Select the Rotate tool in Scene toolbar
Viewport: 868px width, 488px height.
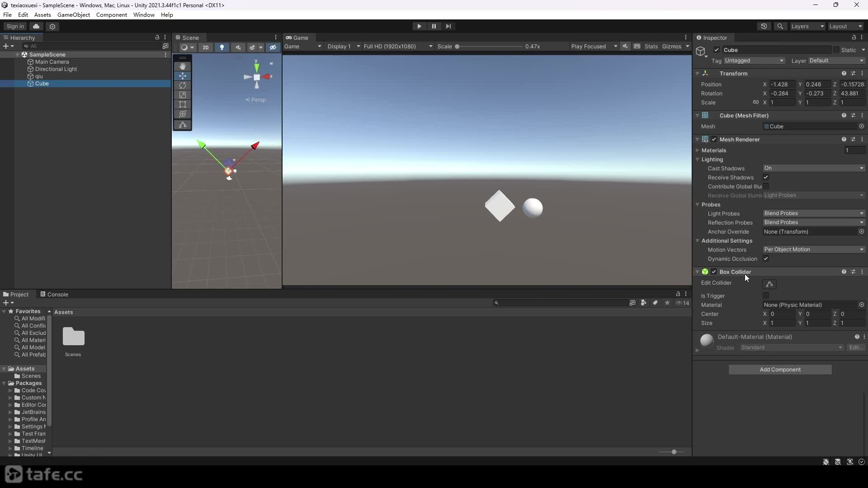pos(183,85)
